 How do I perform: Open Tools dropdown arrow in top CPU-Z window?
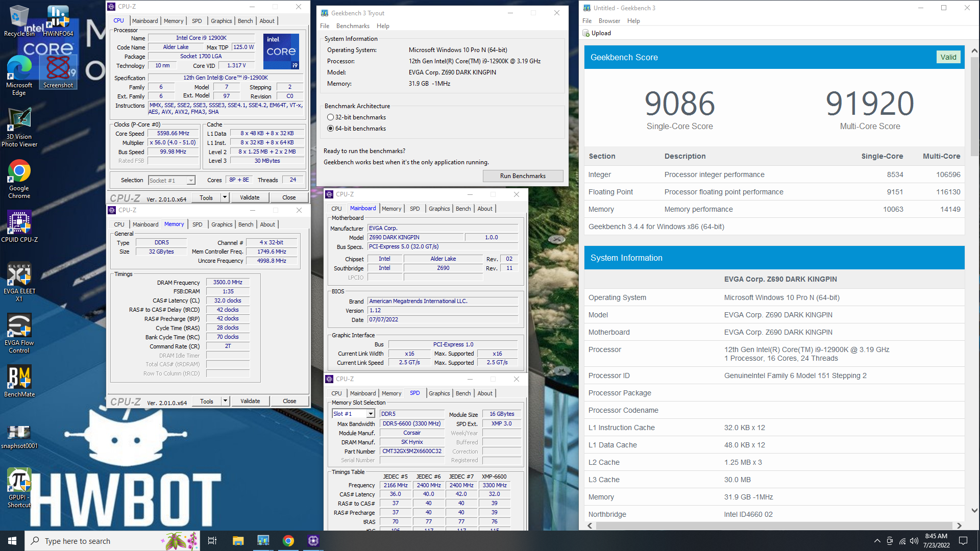pyautogui.click(x=225, y=197)
